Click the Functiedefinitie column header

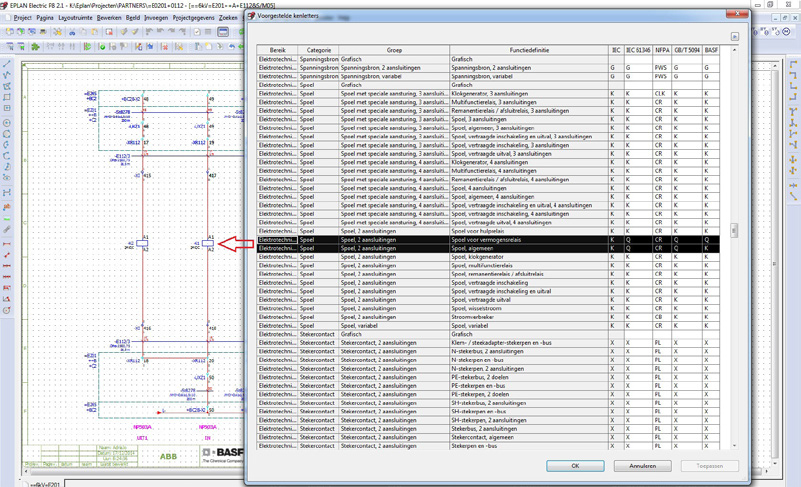tap(528, 50)
